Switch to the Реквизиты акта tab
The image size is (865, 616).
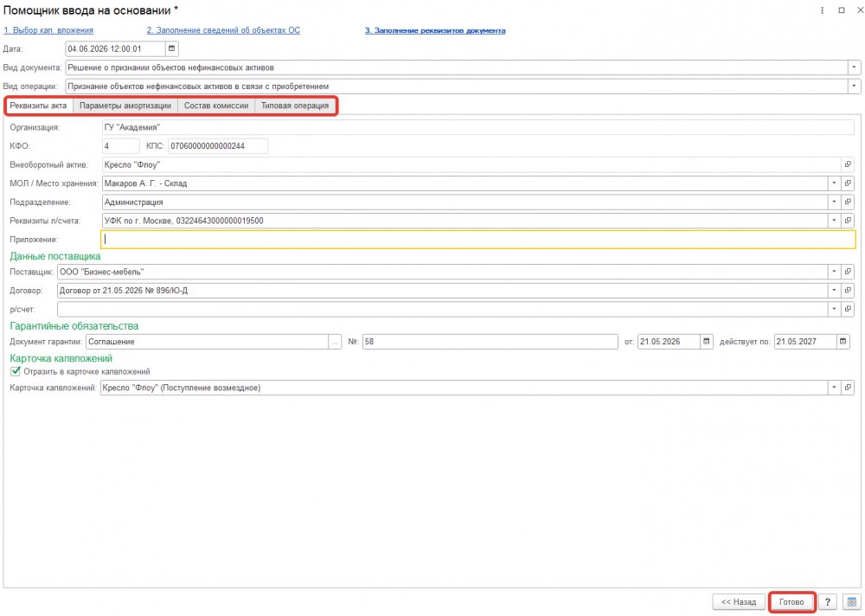38,106
